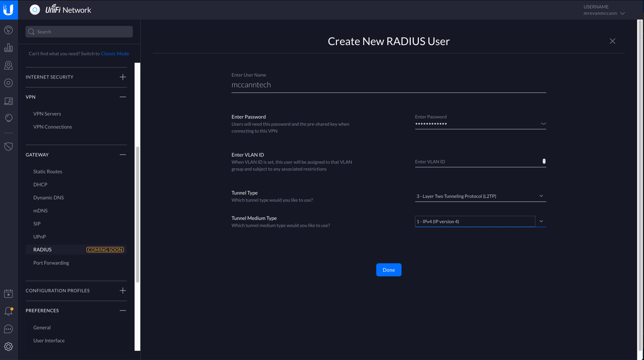Expand the Tunnel Medium Type dropdown
The image size is (644, 360).
(x=541, y=221)
